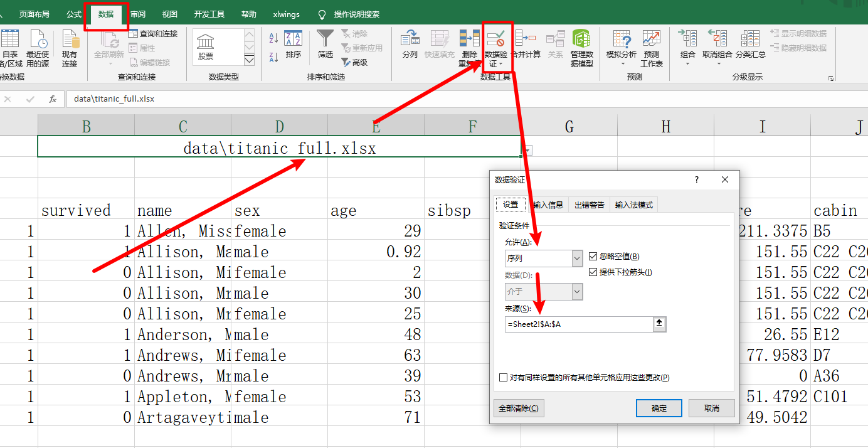Select the 设置 tab in dialog
The width and height of the screenshot is (868, 448).
(x=511, y=205)
